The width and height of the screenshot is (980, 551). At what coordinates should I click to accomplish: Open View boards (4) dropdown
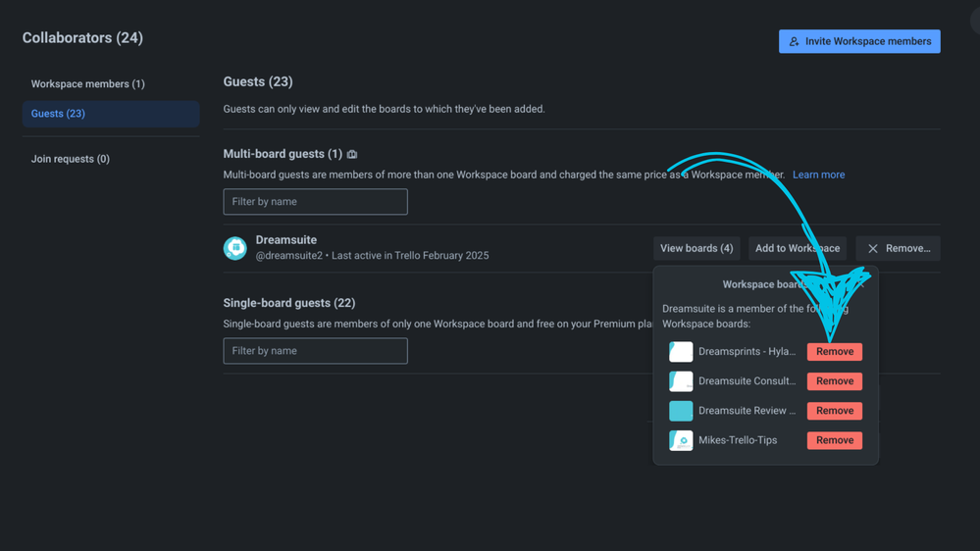(x=696, y=249)
